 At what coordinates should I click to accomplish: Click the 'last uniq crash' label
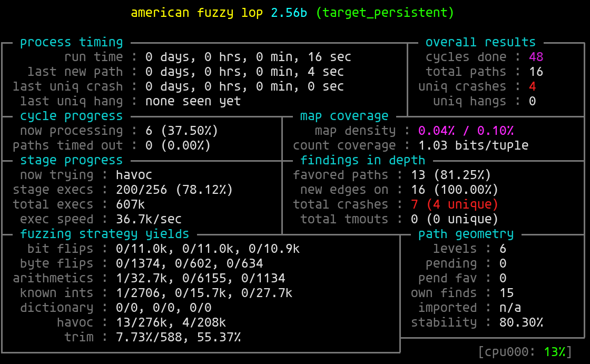68,86
